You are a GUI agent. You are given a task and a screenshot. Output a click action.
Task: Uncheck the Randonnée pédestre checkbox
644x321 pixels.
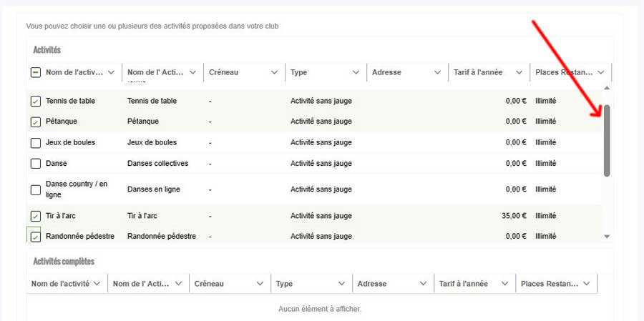click(36, 237)
